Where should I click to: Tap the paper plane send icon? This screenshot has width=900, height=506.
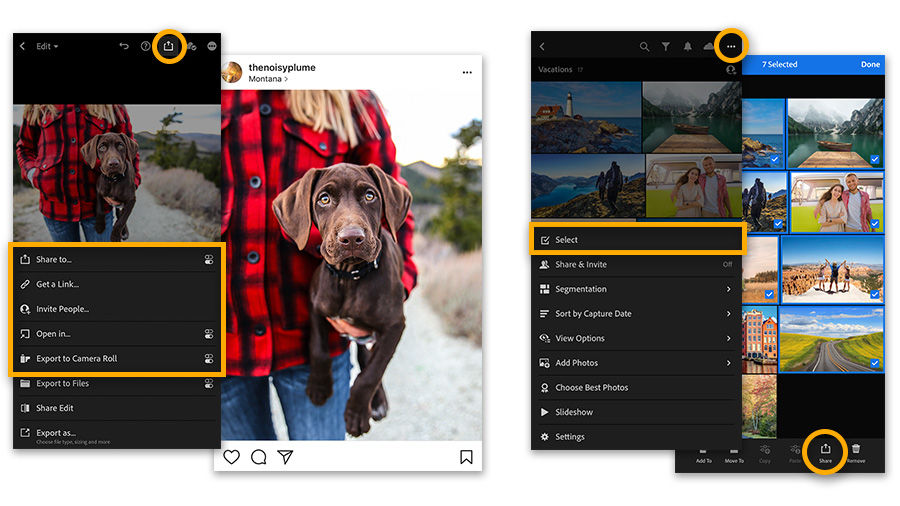285,457
